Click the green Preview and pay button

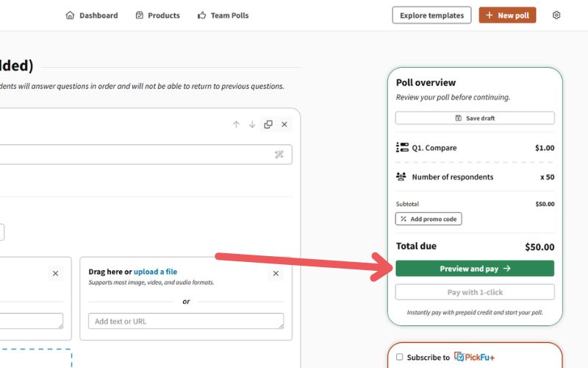pyautogui.click(x=475, y=269)
